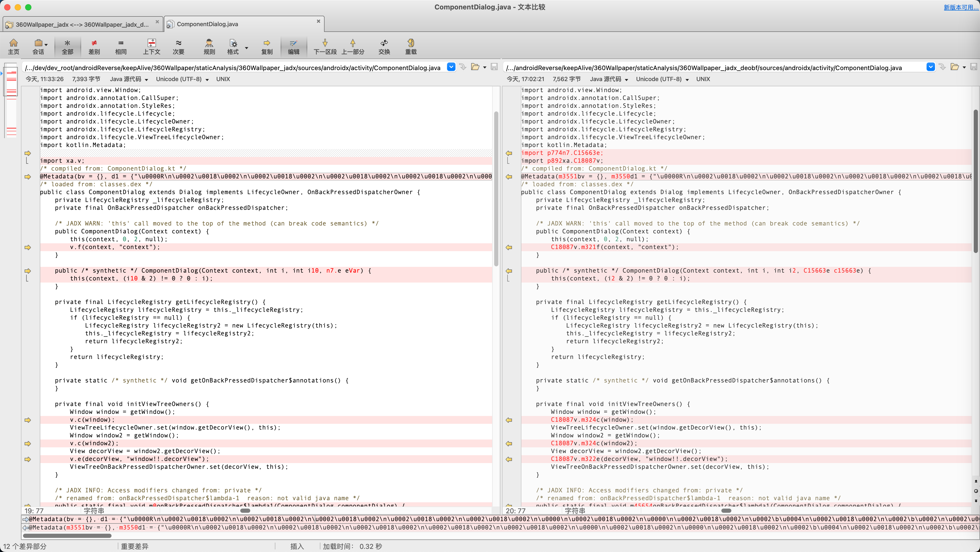The width and height of the screenshot is (980, 552).
Task: Open right pane Unicode (UTF-8) encoding dropdown
Action: click(x=662, y=79)
